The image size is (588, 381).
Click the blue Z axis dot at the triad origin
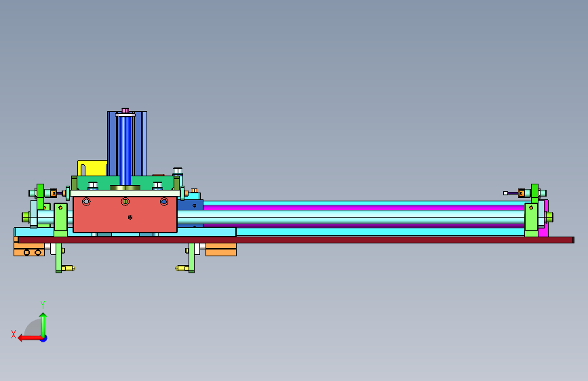pyautogui.click(x=44, y=338)
